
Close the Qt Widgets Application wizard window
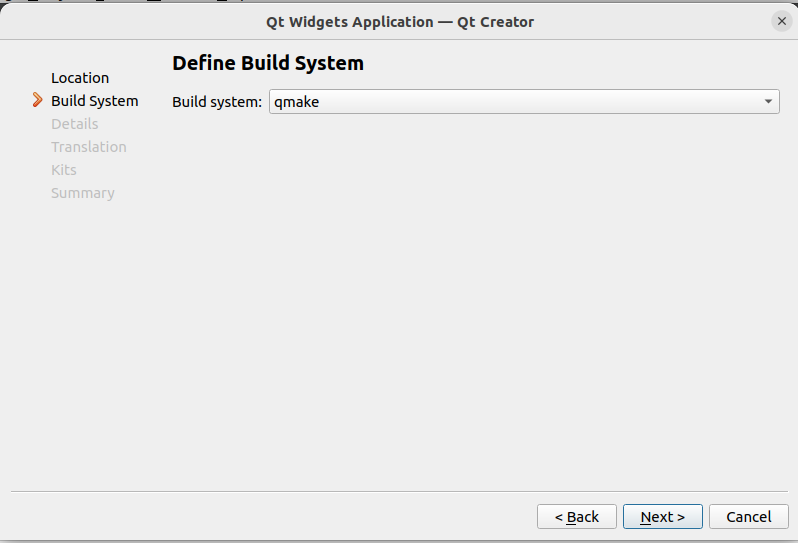781,21
